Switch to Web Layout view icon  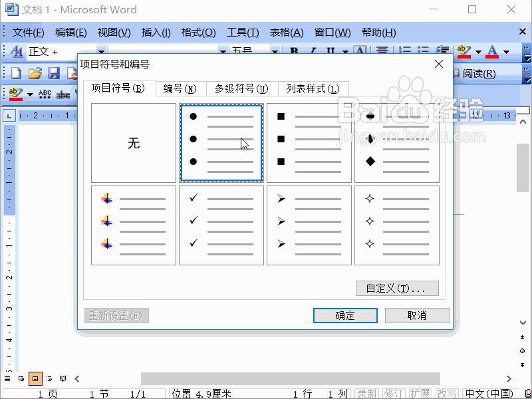(x=21, y=378)
